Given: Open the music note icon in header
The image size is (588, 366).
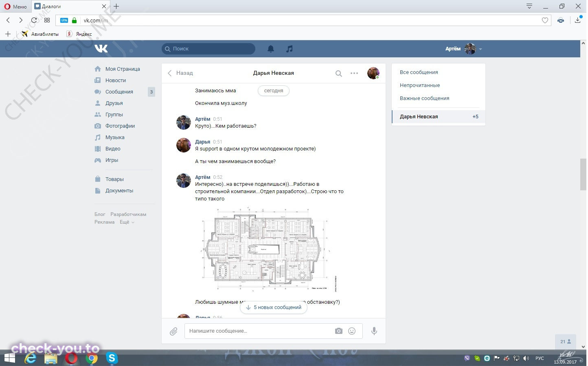Looking at the screenshot, I should tap(289, 49).
